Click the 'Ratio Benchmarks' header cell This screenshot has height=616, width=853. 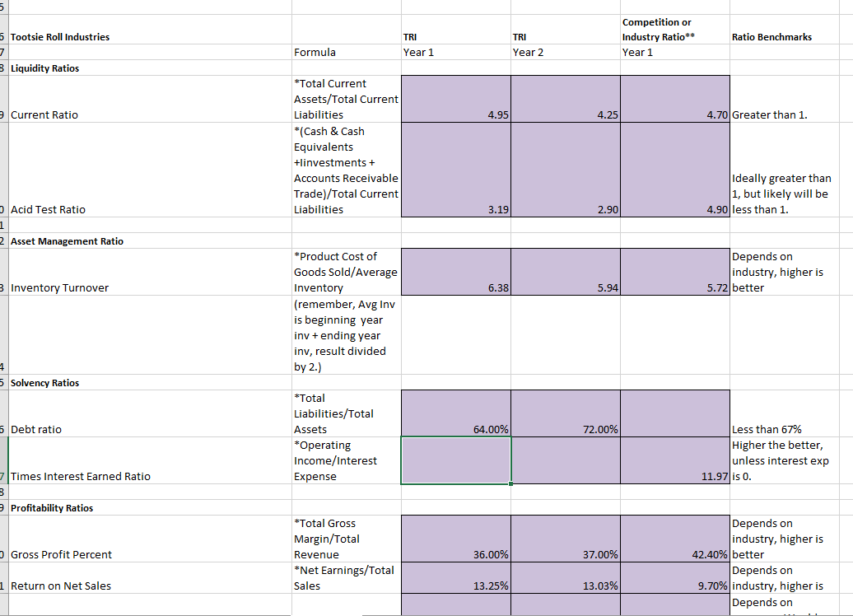[771, 36]
